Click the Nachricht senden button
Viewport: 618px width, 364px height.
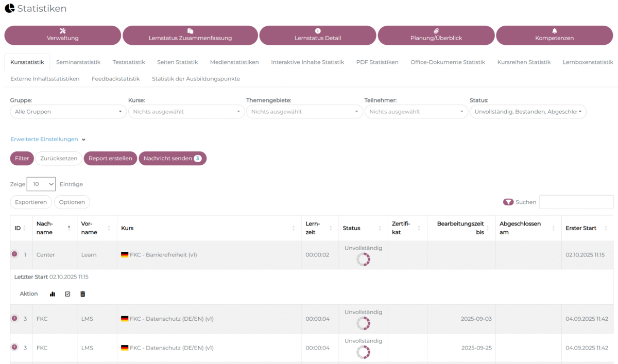tap(172, 159)
